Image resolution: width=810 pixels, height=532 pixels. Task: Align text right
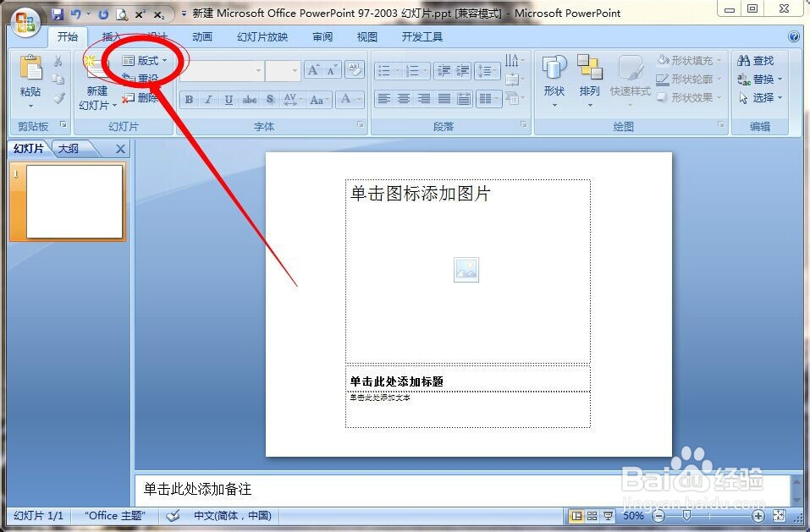pyautogui.click(x=424, y=99)
